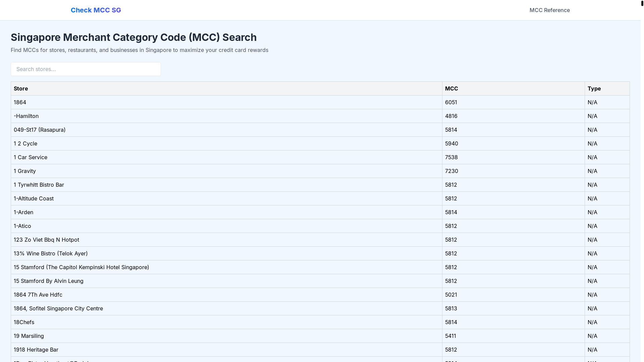Select the 1-Atico store cell
The width and height of the screenshot is (644, 362).
click(226, 226)
